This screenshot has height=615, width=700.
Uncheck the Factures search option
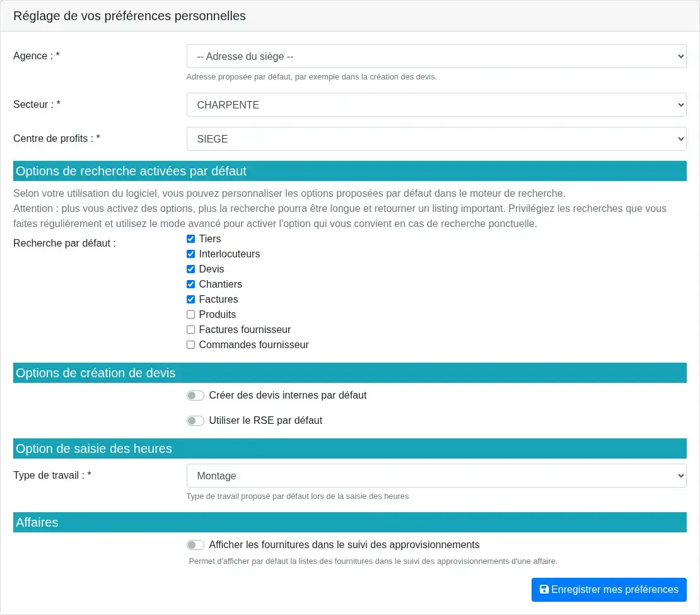click(190, 299)
